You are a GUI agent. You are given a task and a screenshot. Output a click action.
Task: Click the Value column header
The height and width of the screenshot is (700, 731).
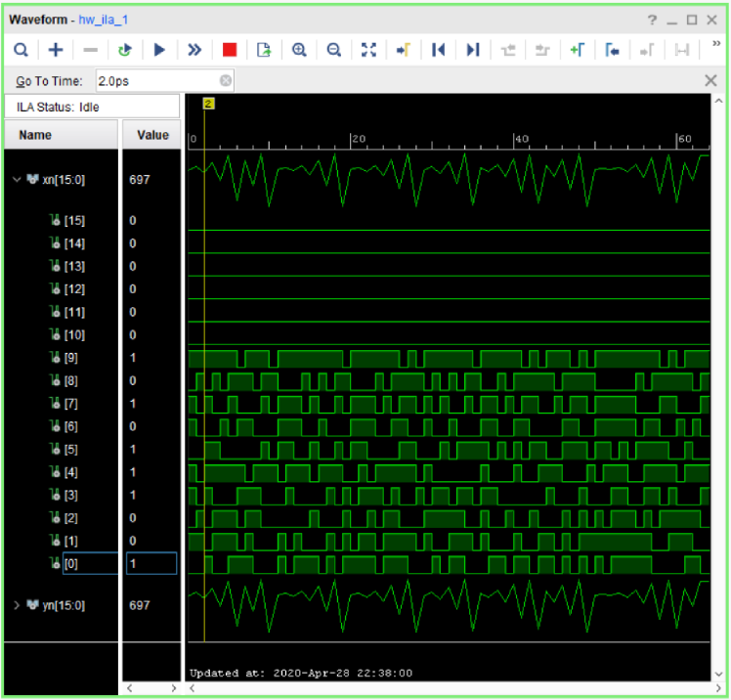151,135
